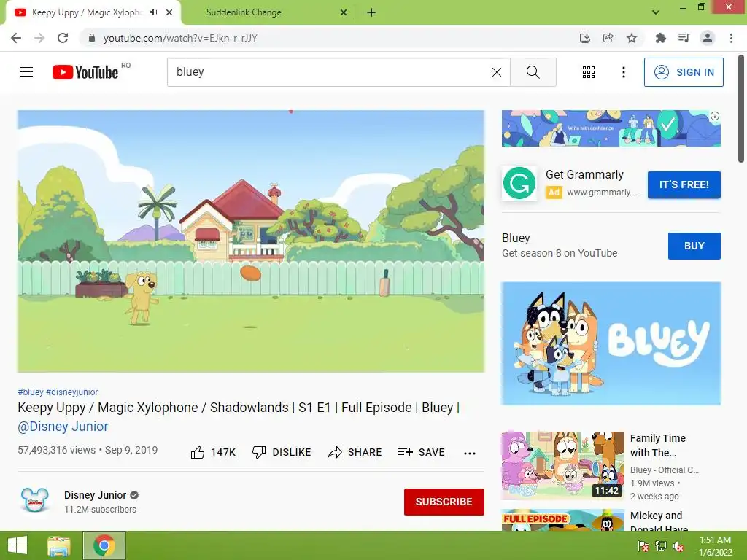Viewport: 747px width, 560px height.
Task: Switch to the Suddenlink Change tab
Action: [x=269, y=12]
